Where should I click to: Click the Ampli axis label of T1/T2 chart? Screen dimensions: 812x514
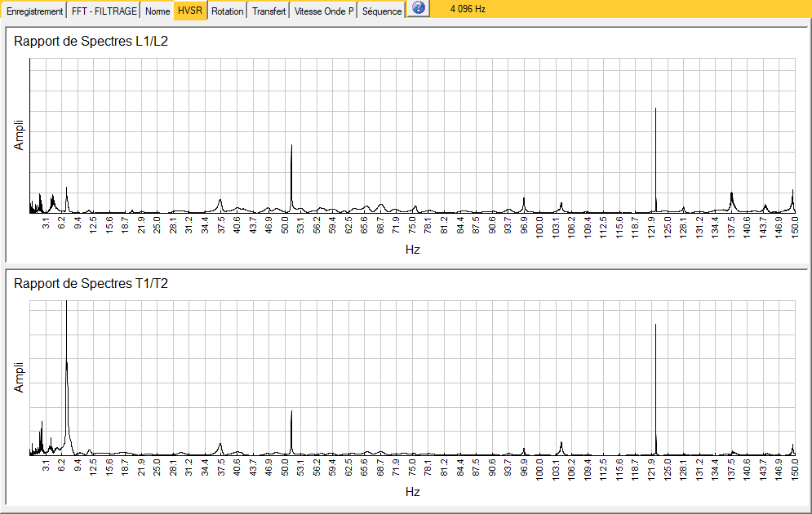click(x=19, y=378)
